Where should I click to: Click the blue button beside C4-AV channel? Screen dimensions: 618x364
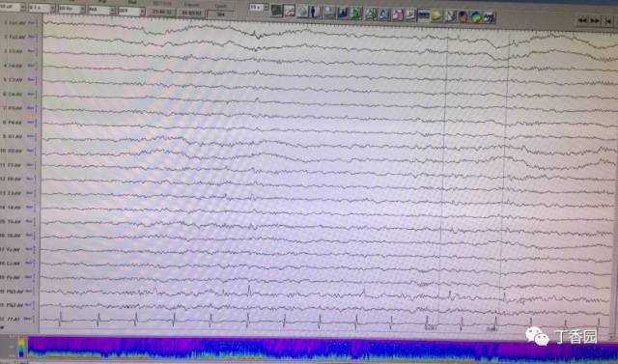31,94
